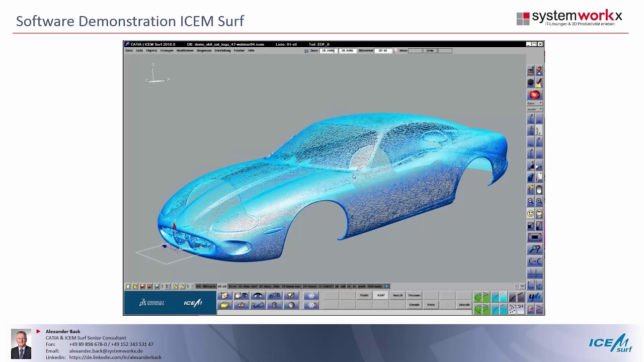Click the Punkt button
This screenshot has height=362, width=644.
[364, 295]
